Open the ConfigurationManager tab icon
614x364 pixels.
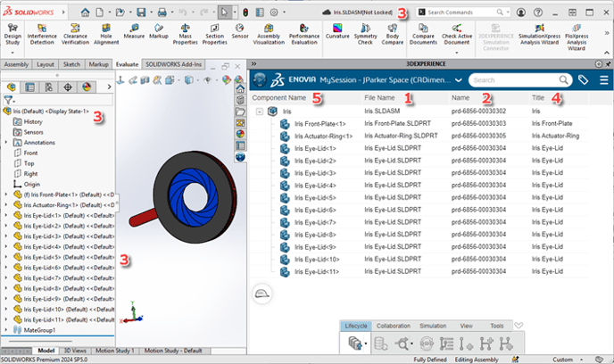(x=48, y=87)
